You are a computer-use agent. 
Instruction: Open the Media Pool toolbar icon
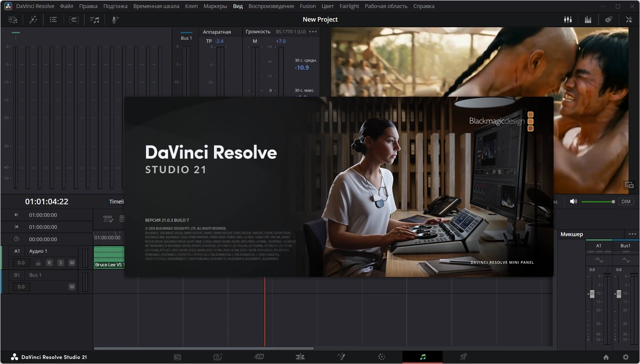click(13, 20)
